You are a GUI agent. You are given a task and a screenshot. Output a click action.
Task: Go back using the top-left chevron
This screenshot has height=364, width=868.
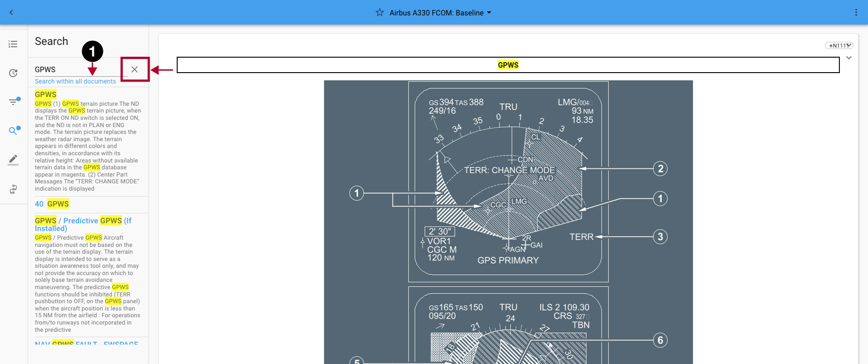(x=11, y=12)
